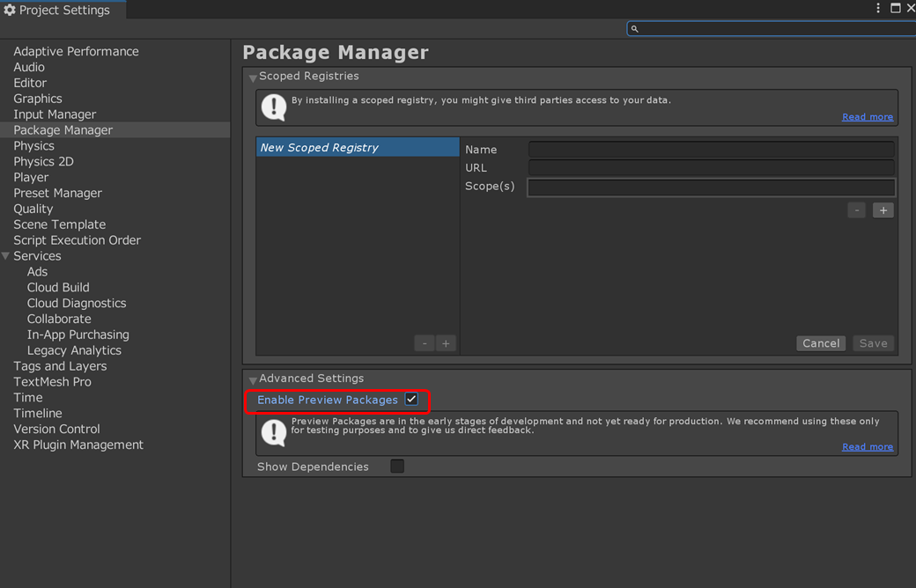Add a new scoped registry with the plus button
This screenshot has width=916, height=588.
click(446, 342)
